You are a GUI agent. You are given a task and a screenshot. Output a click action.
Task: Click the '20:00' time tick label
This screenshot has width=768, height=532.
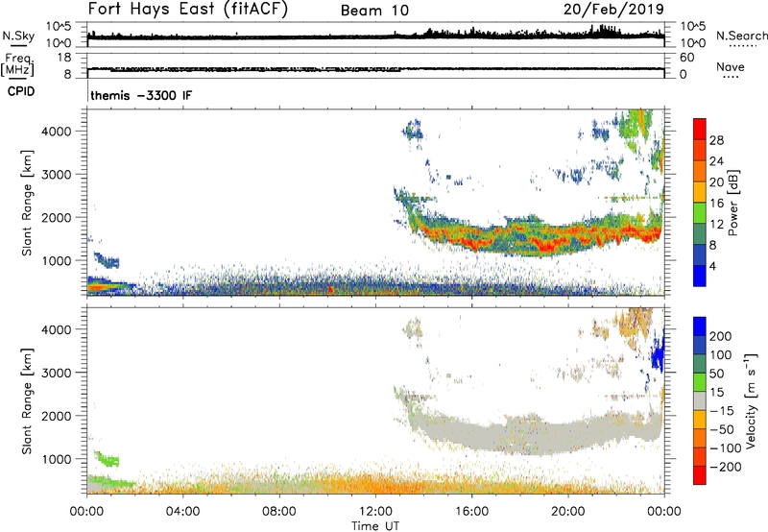(x=567, y=512)
